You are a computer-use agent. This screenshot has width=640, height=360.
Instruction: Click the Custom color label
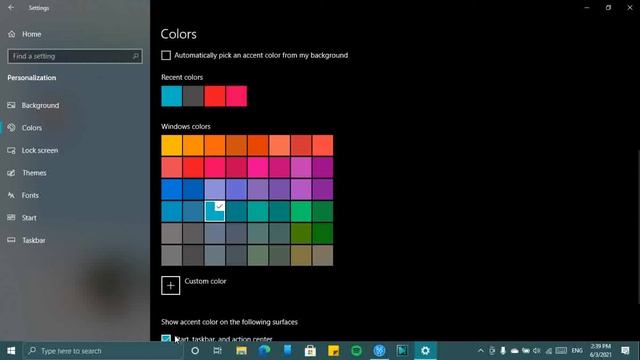205,281
